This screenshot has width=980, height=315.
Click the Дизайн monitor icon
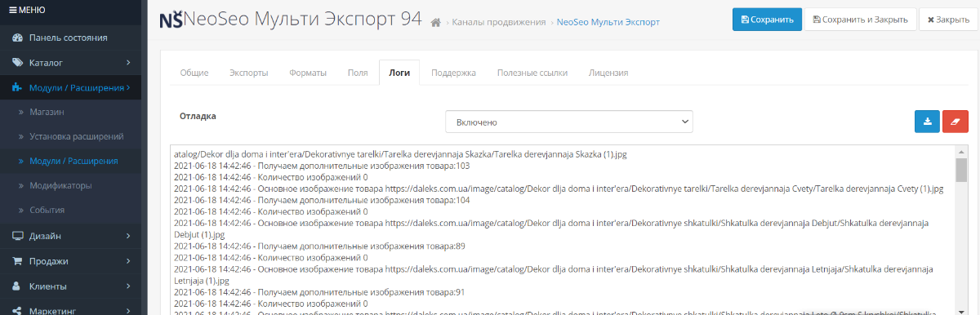coord(17,236)
